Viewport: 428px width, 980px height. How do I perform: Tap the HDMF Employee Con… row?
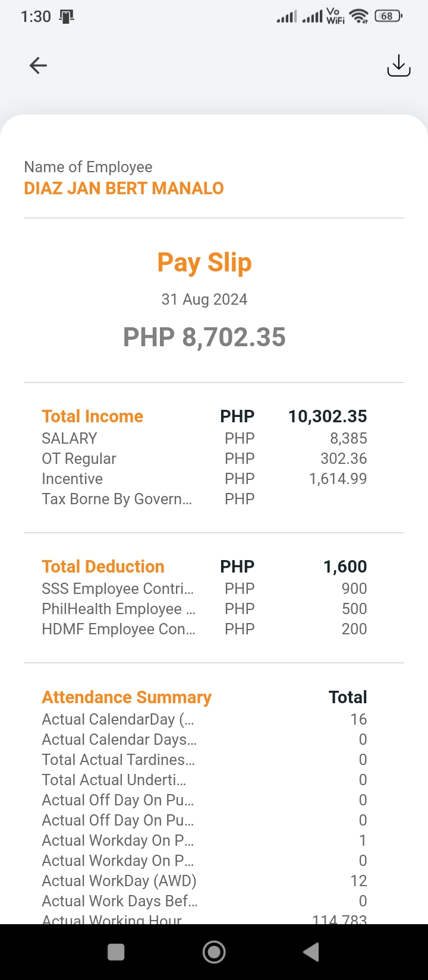(118, 629)
